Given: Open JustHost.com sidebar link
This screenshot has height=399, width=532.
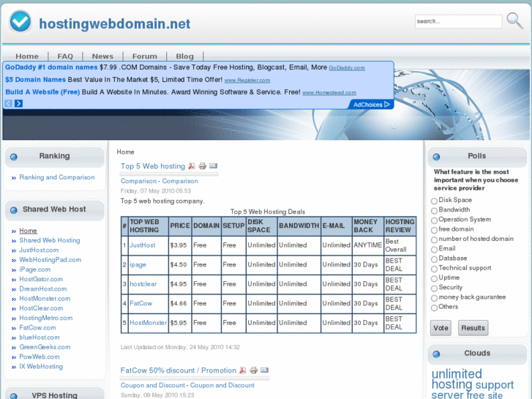Looking at the screenshot, I should click(39, 250).
